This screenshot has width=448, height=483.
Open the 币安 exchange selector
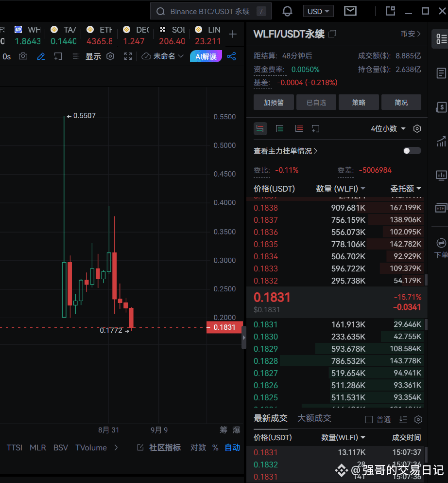coord(411,34)
